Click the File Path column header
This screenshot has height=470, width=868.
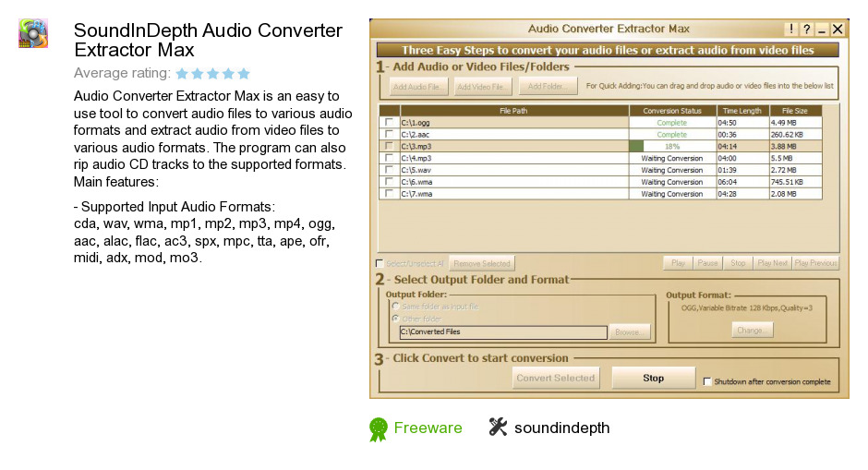[513, 111]
